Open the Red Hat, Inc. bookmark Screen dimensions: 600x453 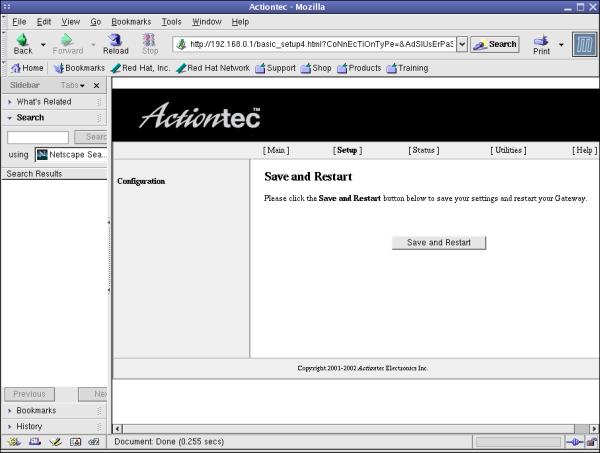click(x=140, y=68)
